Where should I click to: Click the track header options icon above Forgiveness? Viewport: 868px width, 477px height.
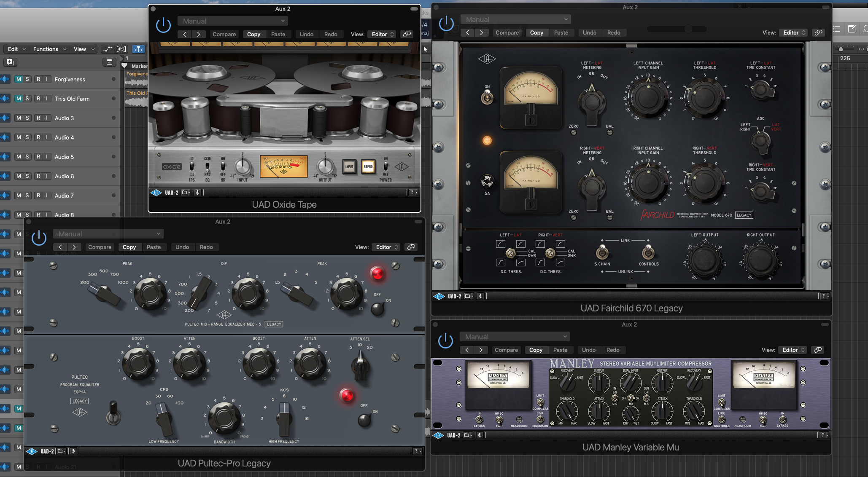[109, 62]
